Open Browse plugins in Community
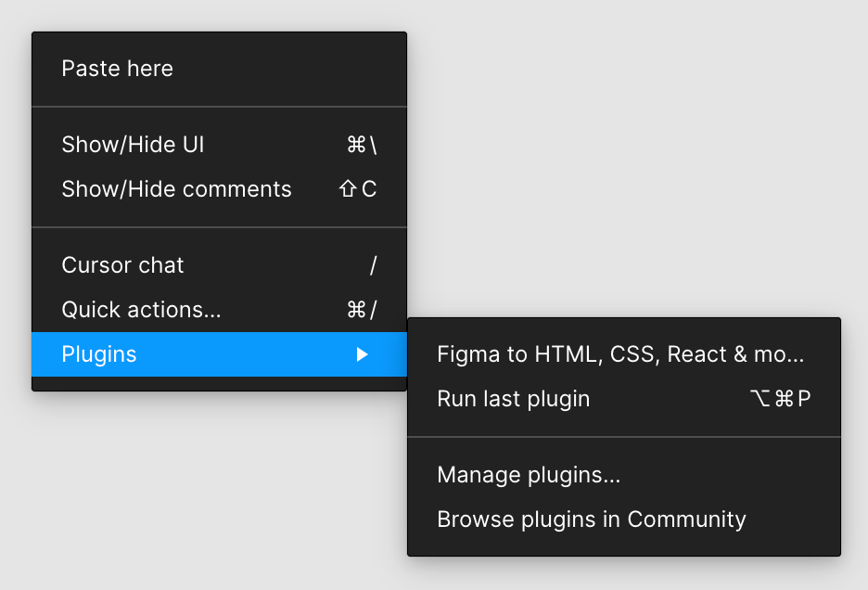Image resolution: width=868 pixels, height=590 pixels. (x=624, y=519)
